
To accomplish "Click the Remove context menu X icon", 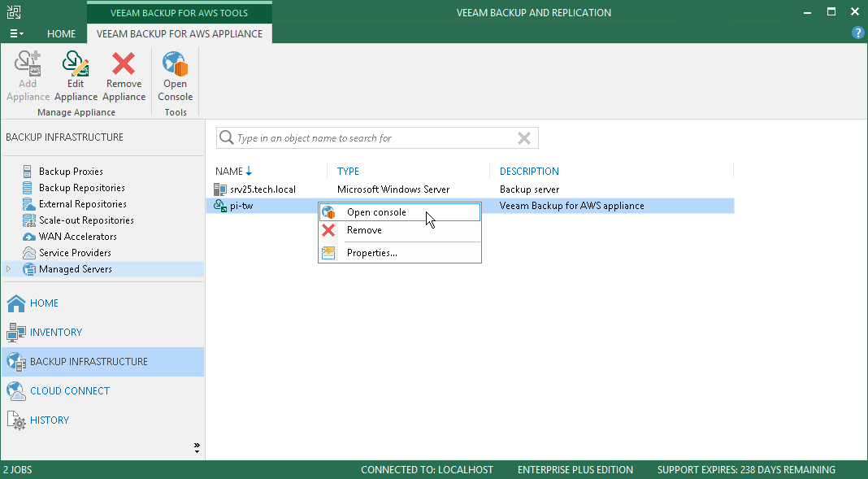I will pyautogui.click(x=328, y=230).
